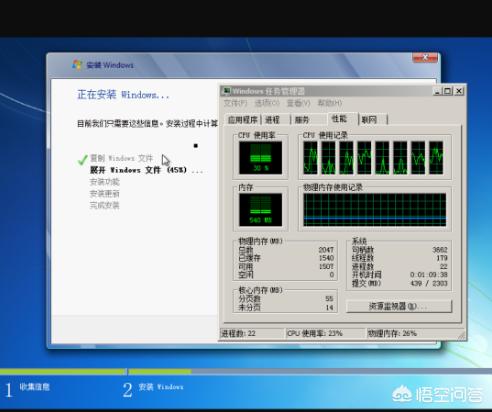Image resolution: width=492 pixels, height=412 pixels.
Task: Open the 查看(V) menu in Task Manager
Action: coord(298,103)
